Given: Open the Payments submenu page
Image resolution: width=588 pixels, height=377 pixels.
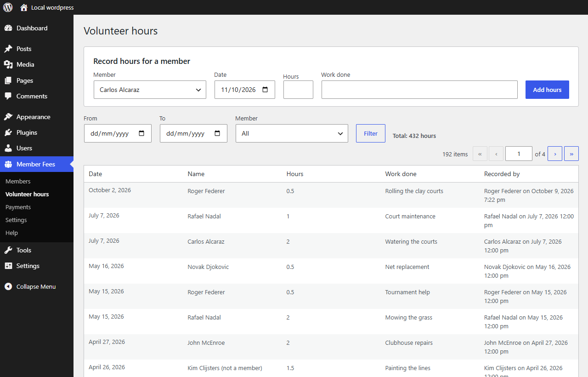Looking at the screenshot, I should point(18,207).
